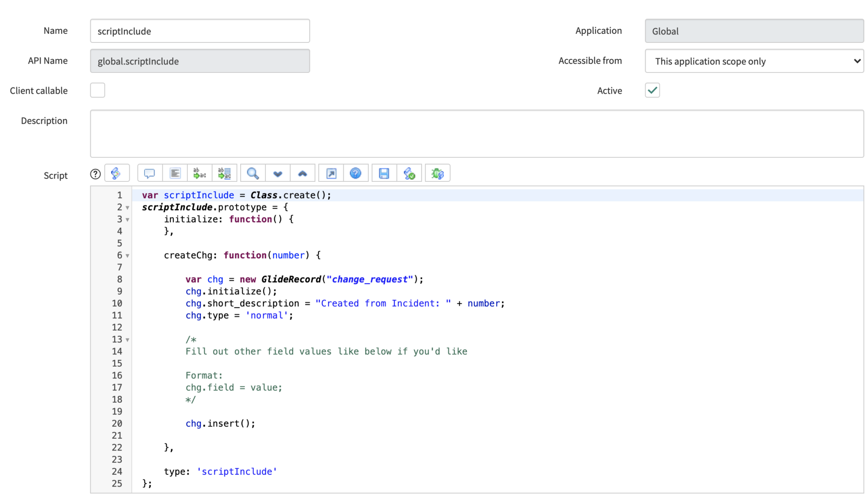868x498 pixels.
Task: Collapse the createChg function code fold
Action: pyautogui.click(x=128, y=256)
